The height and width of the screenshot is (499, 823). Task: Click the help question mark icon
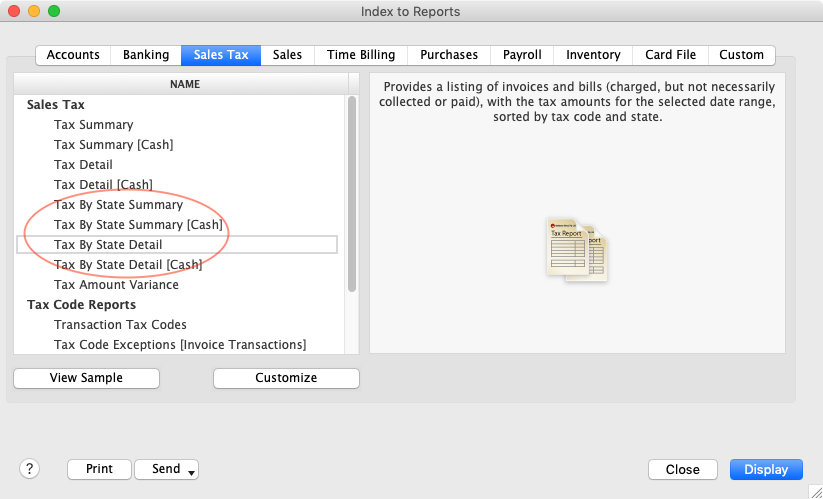tap(30, 469)
